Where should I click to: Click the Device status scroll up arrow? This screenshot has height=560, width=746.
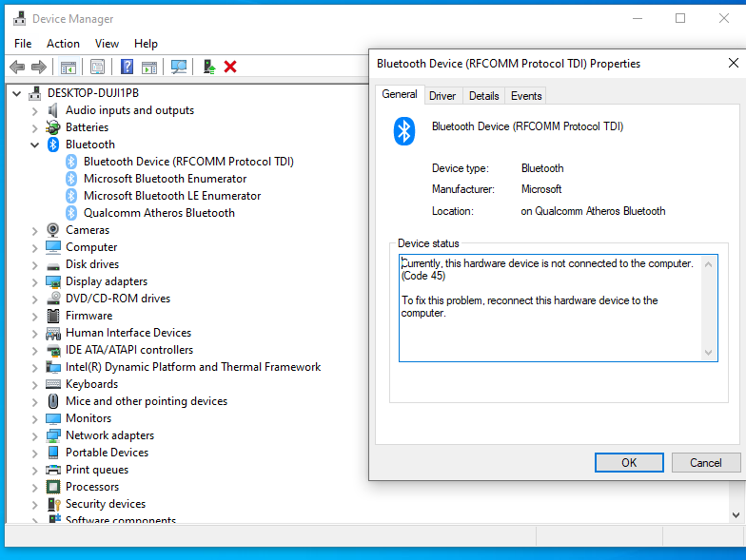click(x=708, y=264)
